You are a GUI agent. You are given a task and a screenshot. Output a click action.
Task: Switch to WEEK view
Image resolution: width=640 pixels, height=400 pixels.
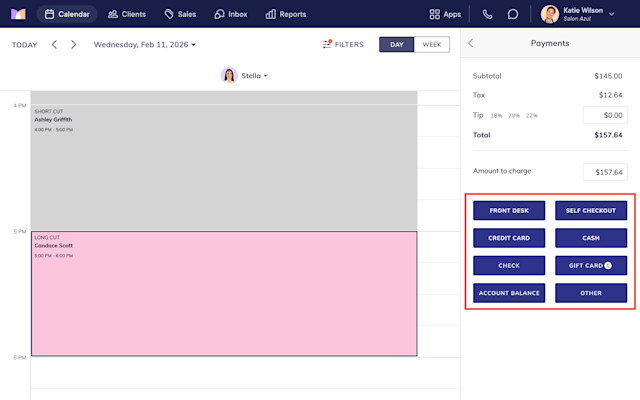pos(432,44)
